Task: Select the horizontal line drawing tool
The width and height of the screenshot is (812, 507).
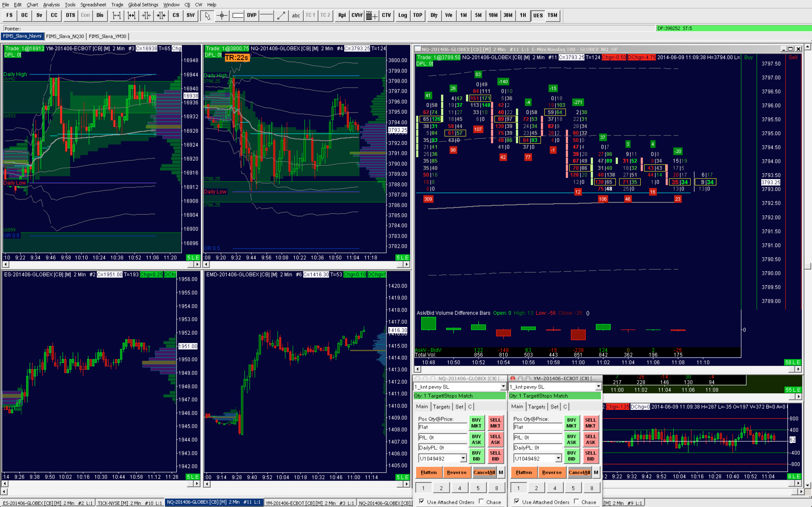Action: pos(266,15)
